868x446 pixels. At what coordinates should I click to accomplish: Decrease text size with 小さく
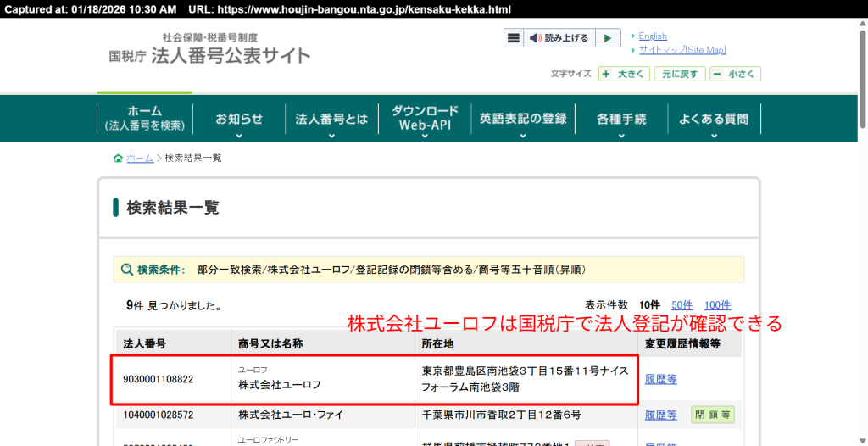pyautogui.click(x=736, y=75)
